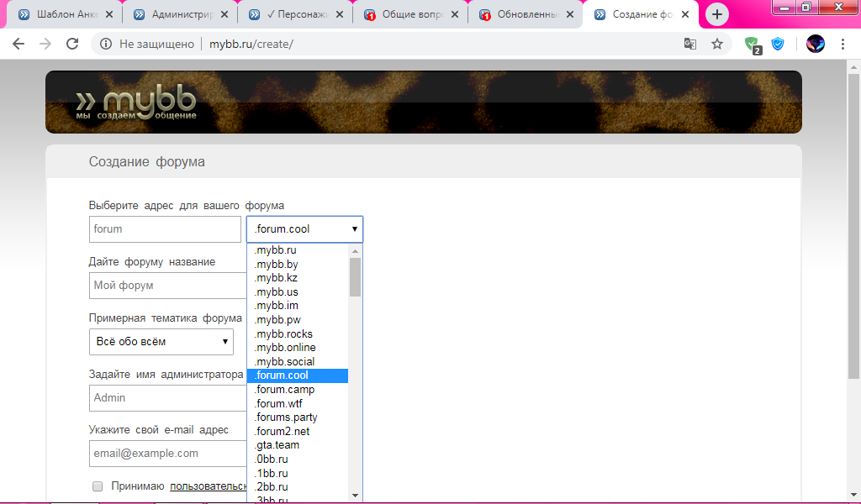Close the Персонажи tab

[340, 15]
